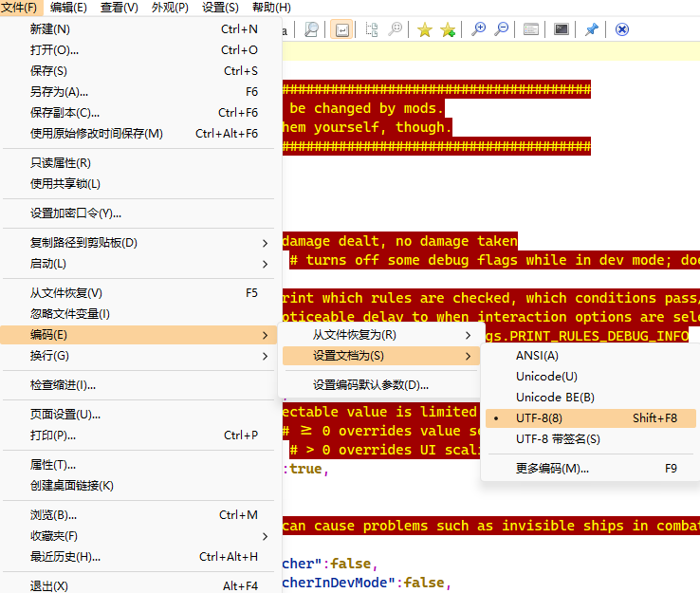
Task: Open 最近历史(H)... entry
Action: [138, 557]
